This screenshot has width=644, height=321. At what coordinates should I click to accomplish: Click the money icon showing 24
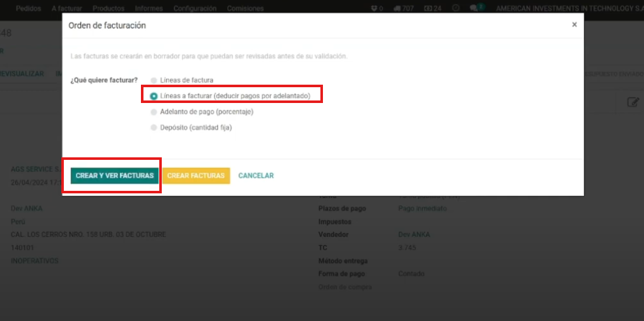tap(432, 8)
